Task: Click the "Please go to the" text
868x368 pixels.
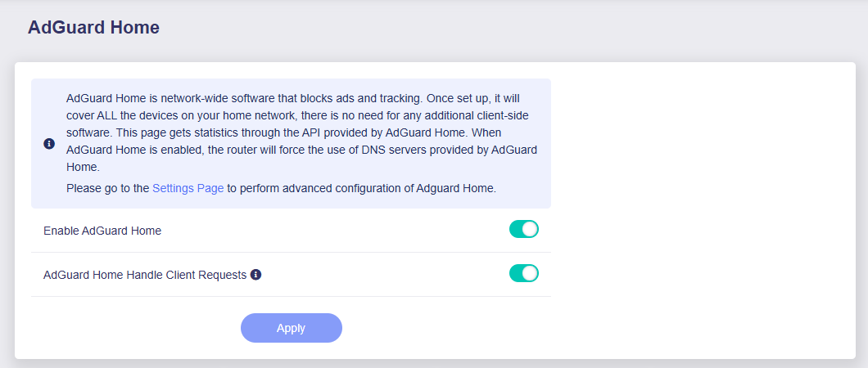Action: tap(107, 188)
